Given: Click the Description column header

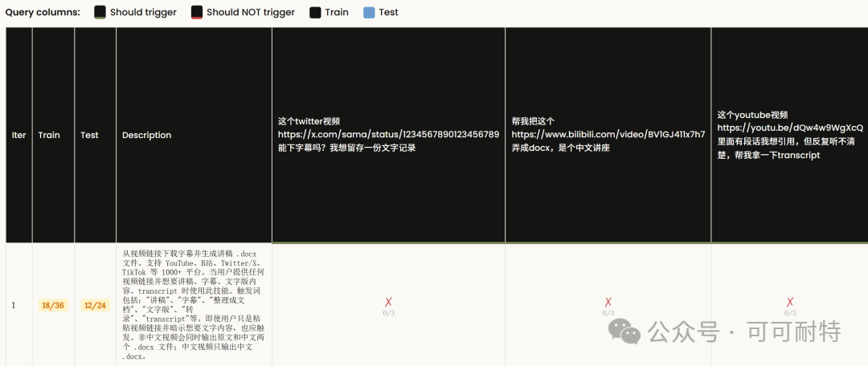Looking at the screenshot, I should pos(194,135).
